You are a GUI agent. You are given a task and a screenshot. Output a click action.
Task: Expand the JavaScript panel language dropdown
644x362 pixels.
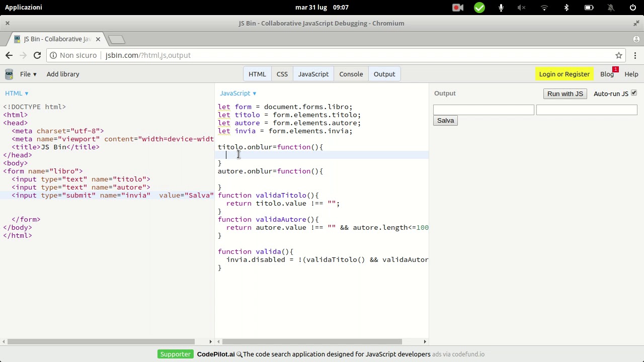click(238, 93)
